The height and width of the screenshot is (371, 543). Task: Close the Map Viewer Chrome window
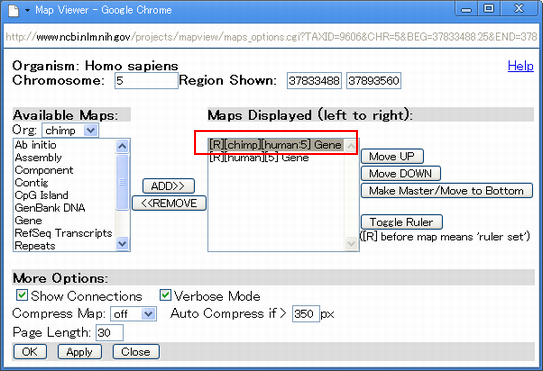pyautogui.click(x=519, y=9)
